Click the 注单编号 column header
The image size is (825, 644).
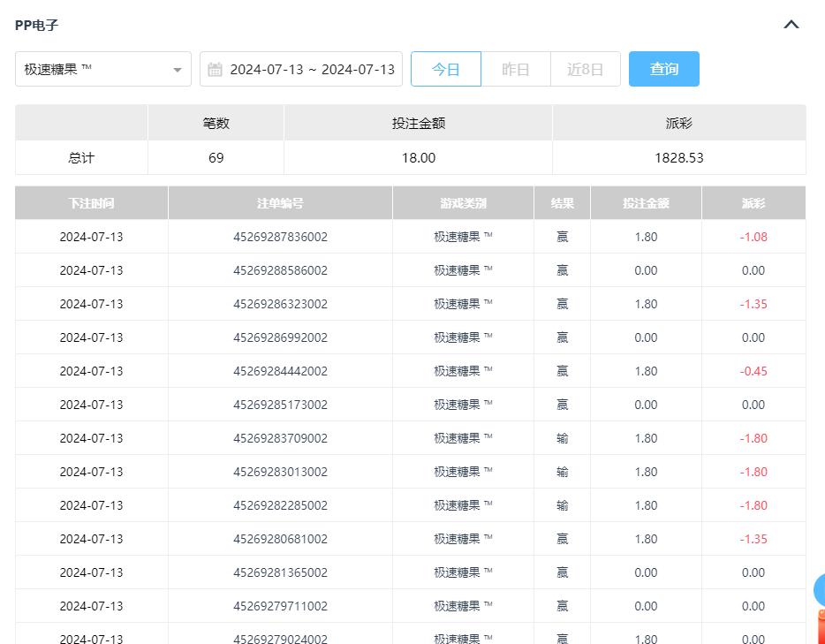pos(280,203)
